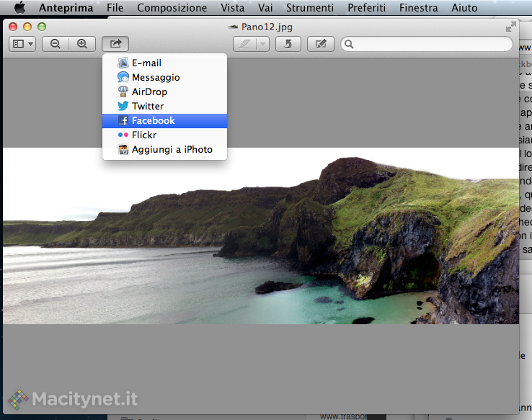Viewport: 532px width, 420px height.
Task: Rotate the image with the rotate button
Action: 288,44
